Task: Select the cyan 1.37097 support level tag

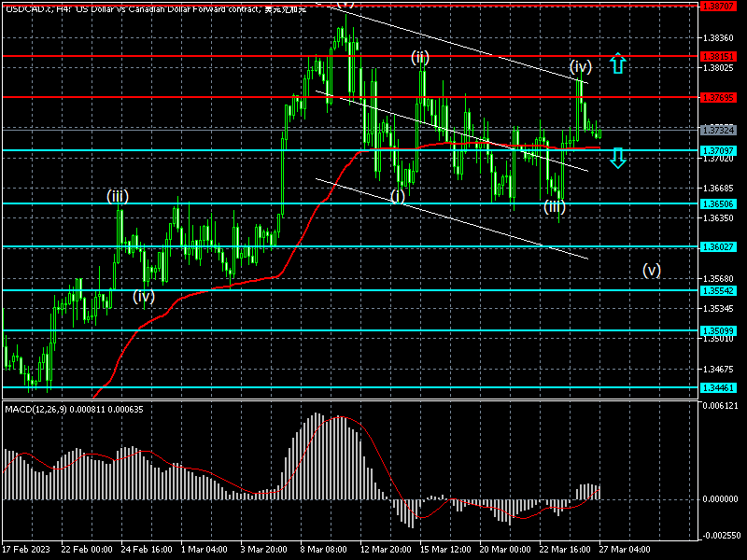Action: tap(717, 150)
